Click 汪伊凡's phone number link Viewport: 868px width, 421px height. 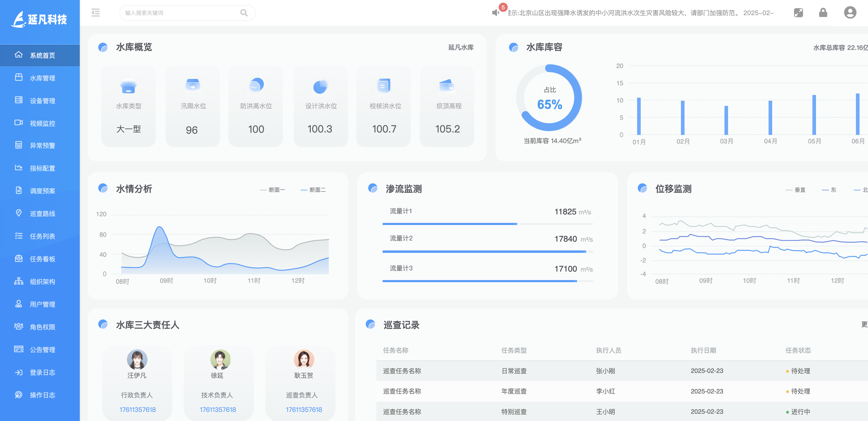(138, 410)
